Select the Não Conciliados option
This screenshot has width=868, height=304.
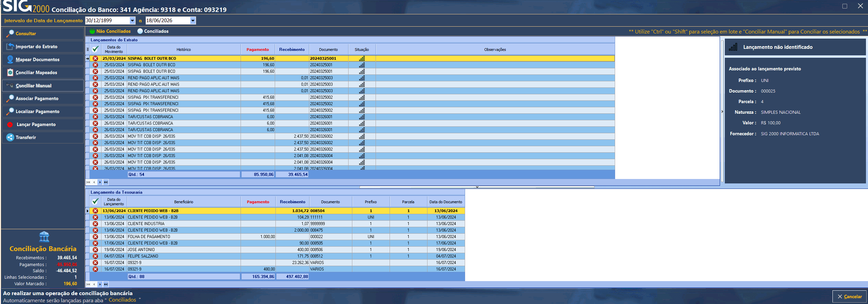[110, 31]
